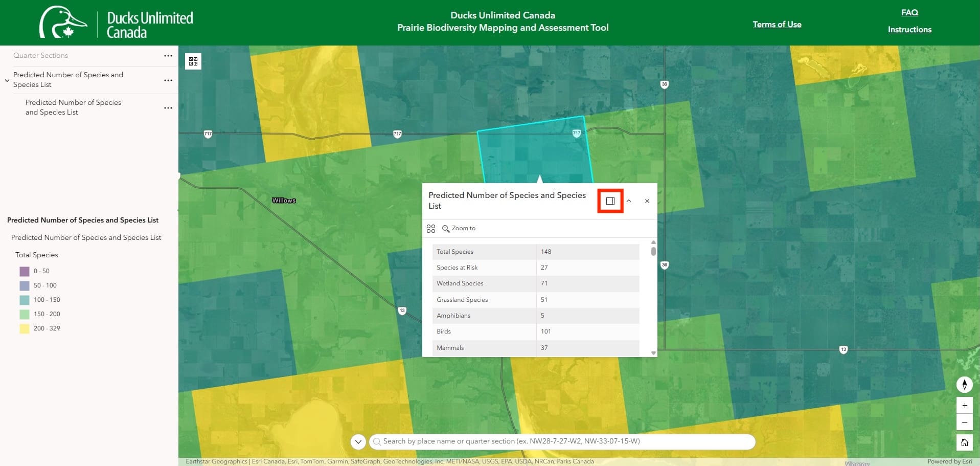Screen dimensions: 980x466
Task: Click the 50 - 100 legend swatch
Action: pyautogui.click(x=25, y=285)
